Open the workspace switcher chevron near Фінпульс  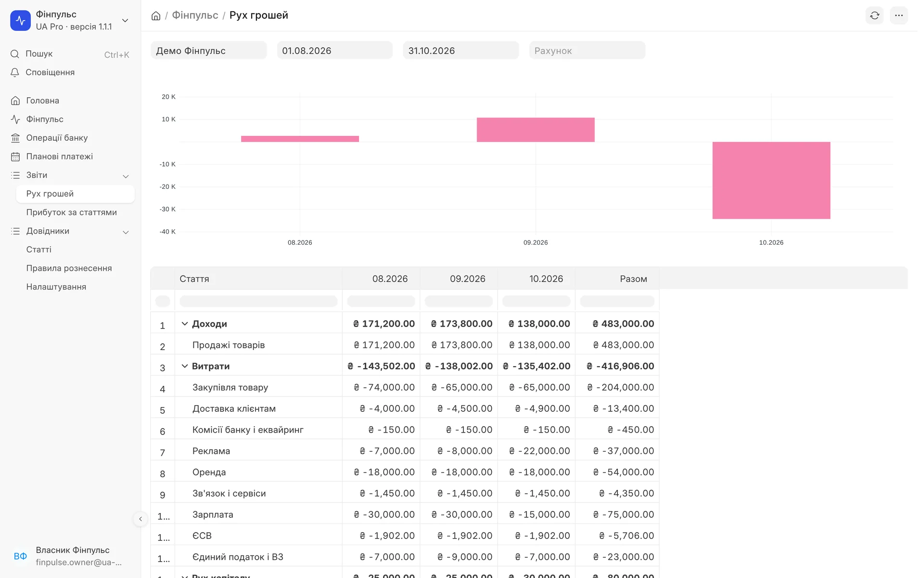click(125, 21)
